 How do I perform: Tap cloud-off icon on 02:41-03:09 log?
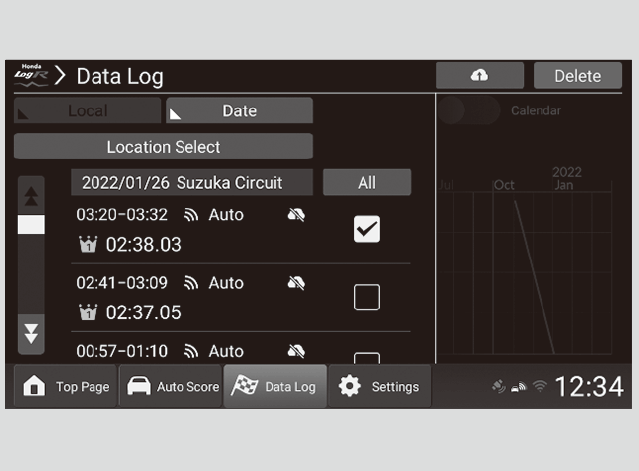tap(296, 283)
